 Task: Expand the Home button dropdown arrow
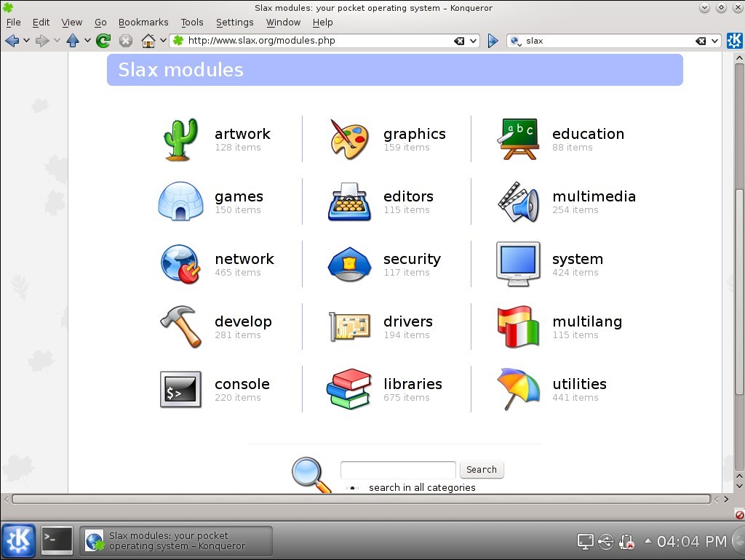coord(163,41)
